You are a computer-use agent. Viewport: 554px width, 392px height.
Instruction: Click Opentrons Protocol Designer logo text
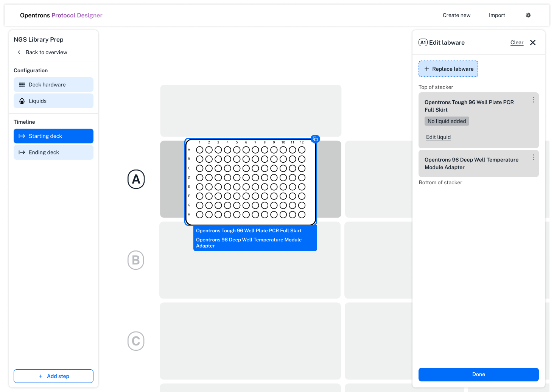pos(61,15)
